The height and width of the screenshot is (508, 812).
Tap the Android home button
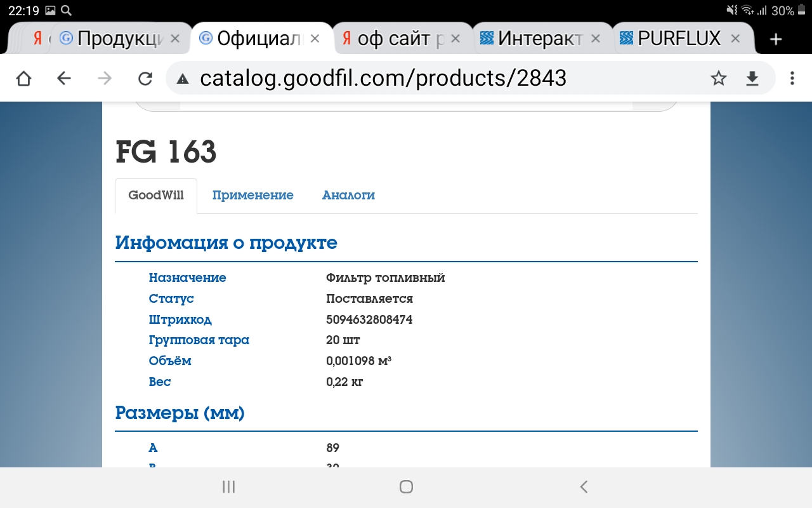(x=406, y=487)
